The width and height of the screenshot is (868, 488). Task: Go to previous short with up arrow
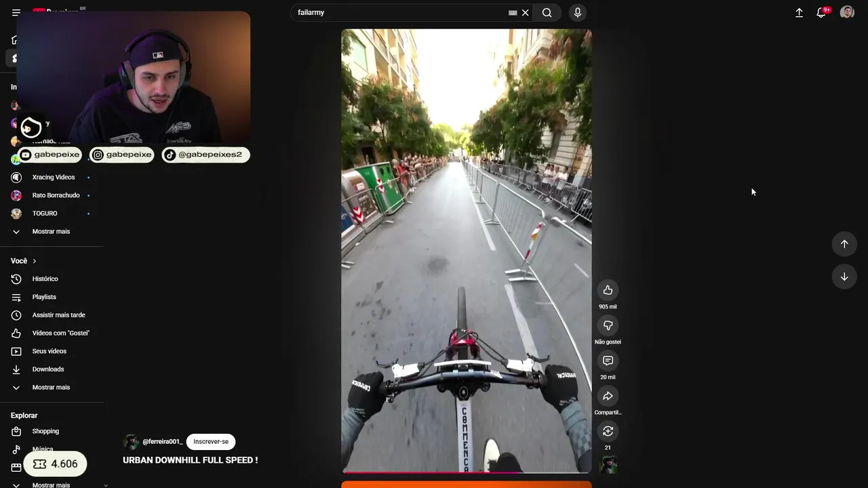[x=844, y=244]
